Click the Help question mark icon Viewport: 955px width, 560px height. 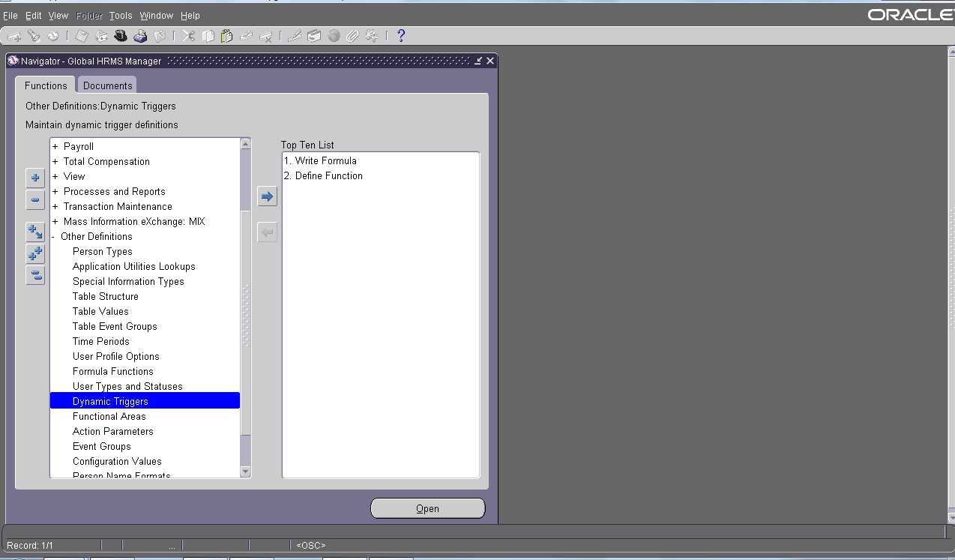[400, 35]
